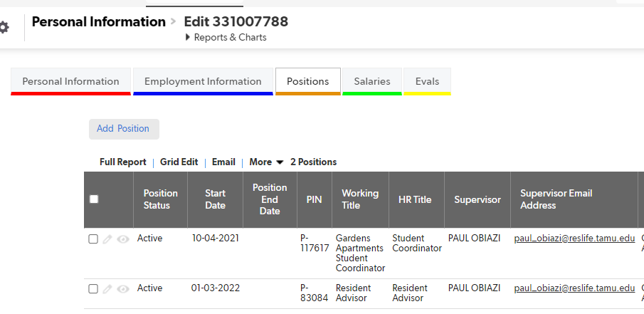
Task: Select the Positions tab
Action: click(x=308, y=81)
